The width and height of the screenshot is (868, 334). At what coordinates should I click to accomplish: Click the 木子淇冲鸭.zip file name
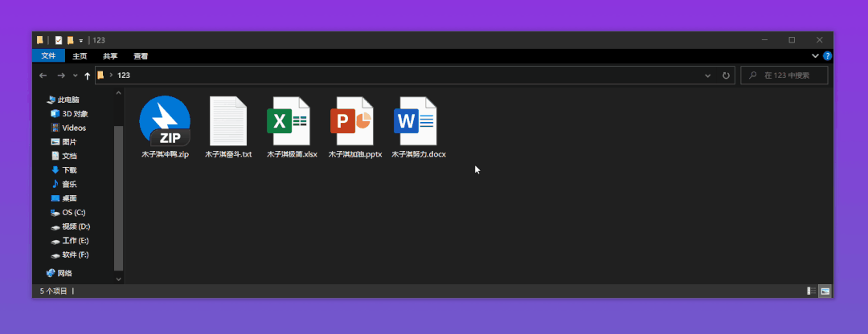tap(165, 154)
